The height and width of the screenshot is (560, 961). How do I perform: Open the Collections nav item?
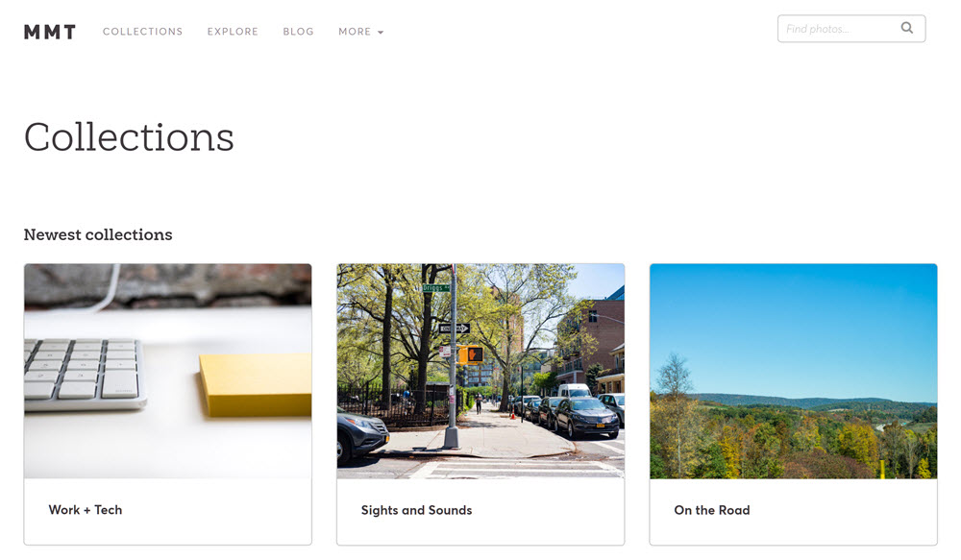[x=143, y=32]
